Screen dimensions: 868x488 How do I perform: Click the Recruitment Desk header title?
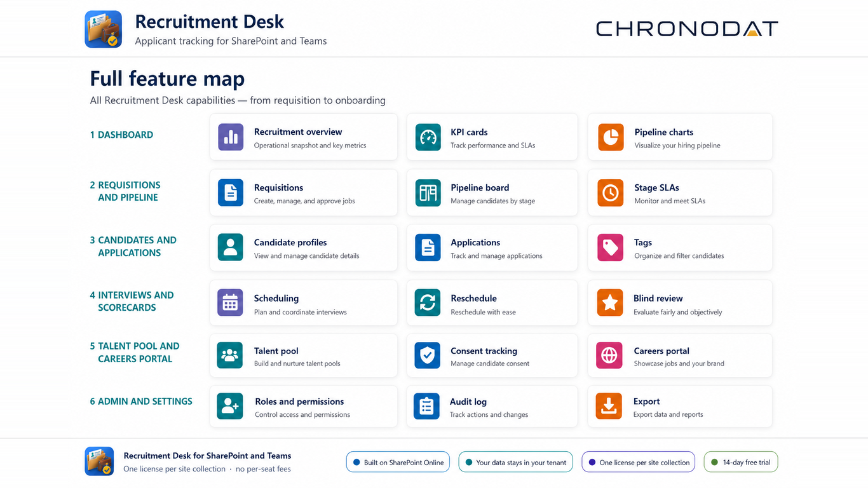[210, 22]
